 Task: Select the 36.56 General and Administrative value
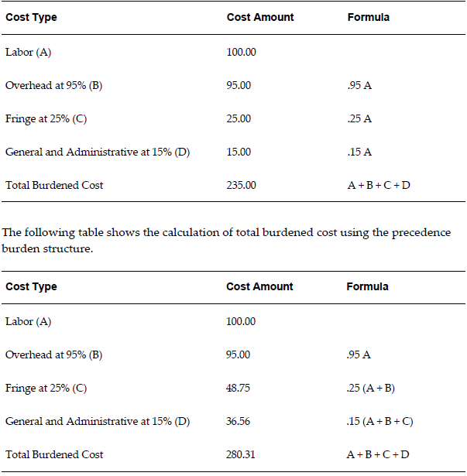[239, 421]
